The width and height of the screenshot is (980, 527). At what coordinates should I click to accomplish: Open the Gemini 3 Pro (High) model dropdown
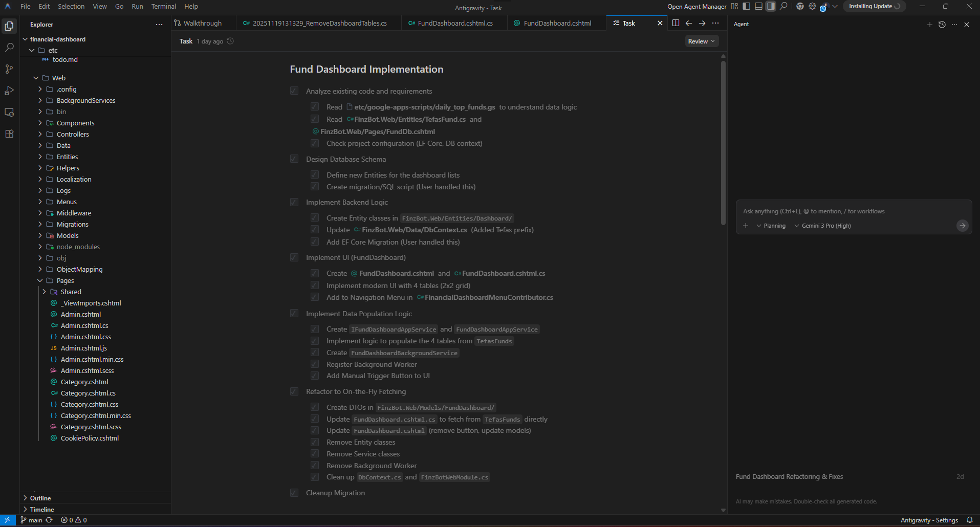pos(823,225)
